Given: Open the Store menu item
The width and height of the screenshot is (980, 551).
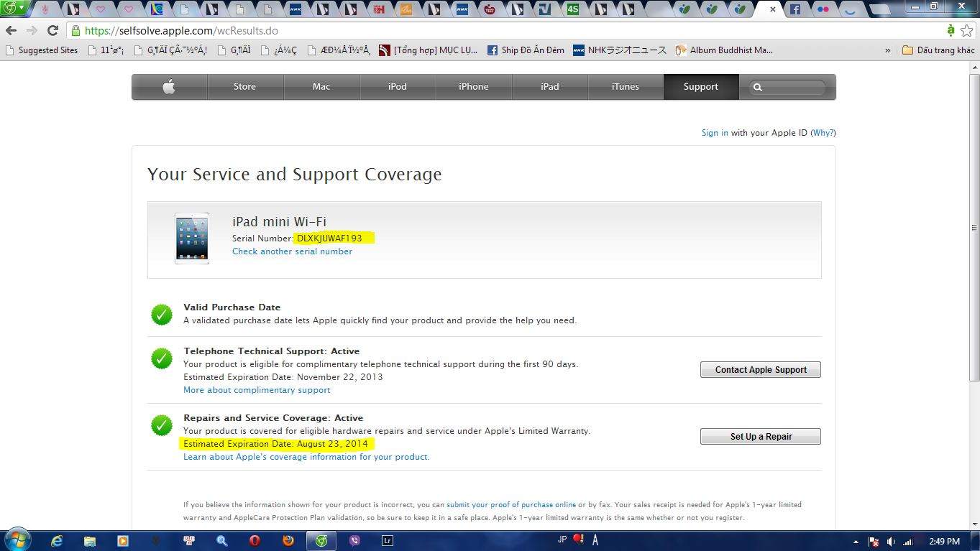Looking at the screenshot, I should tap(245, 87).
